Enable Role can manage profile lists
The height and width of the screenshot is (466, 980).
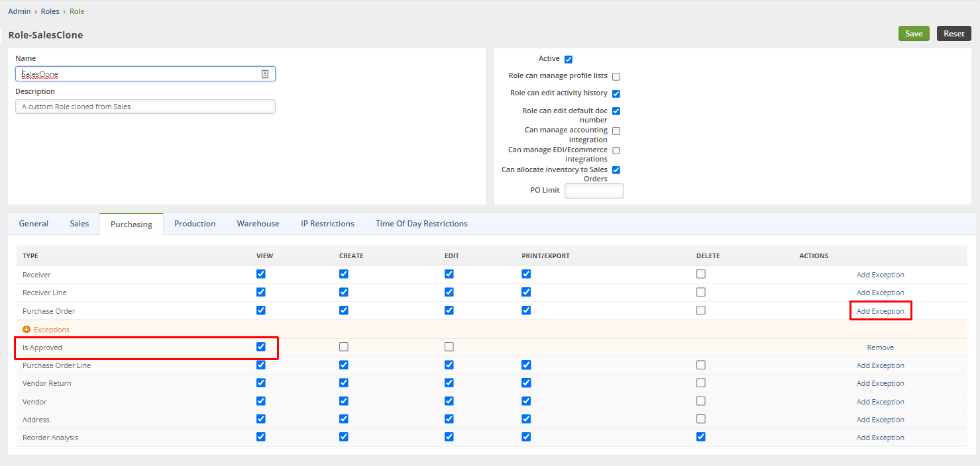[616, 76]
